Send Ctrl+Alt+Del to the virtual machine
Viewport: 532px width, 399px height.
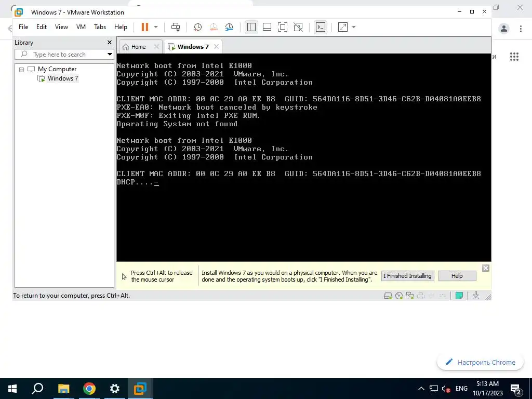point(176,27)
